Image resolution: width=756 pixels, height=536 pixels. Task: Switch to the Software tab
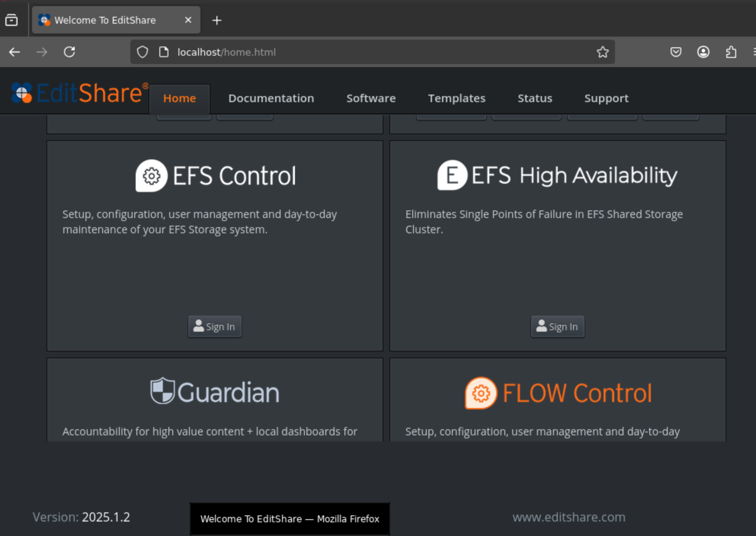[x=371, y=98]
